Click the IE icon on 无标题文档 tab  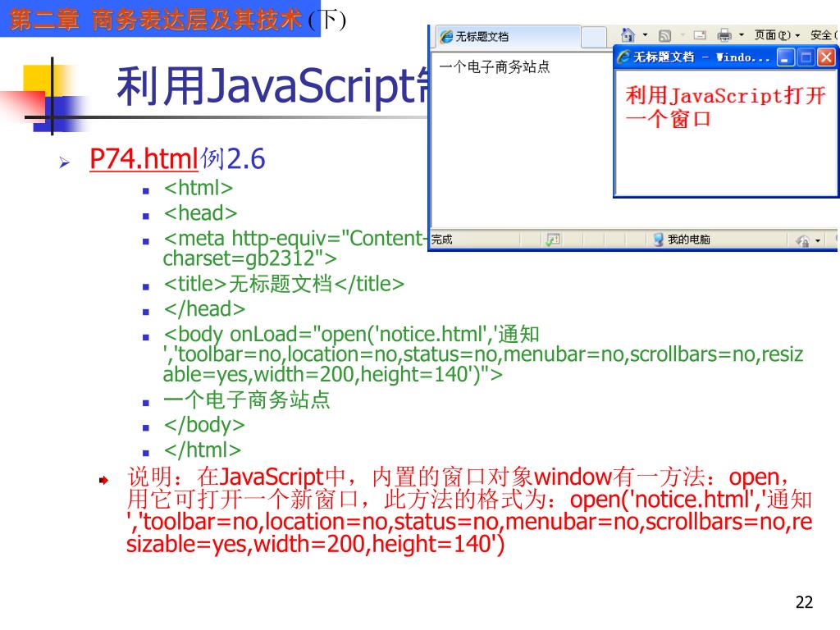[446, 36]
